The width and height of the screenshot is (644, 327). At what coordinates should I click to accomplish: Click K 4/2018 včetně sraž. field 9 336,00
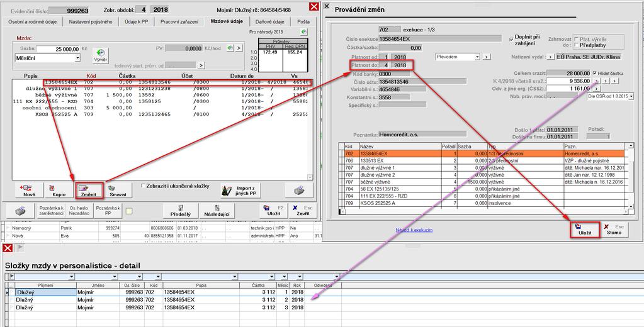[x=569, y=81]
